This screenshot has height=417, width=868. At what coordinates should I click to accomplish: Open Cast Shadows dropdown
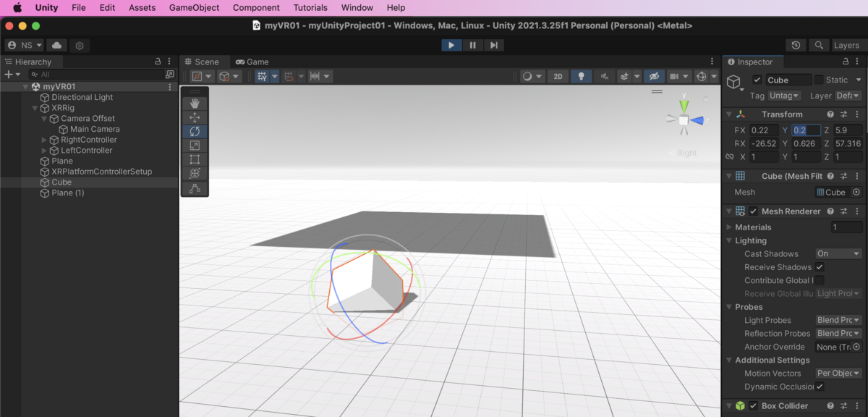(838, 254)
